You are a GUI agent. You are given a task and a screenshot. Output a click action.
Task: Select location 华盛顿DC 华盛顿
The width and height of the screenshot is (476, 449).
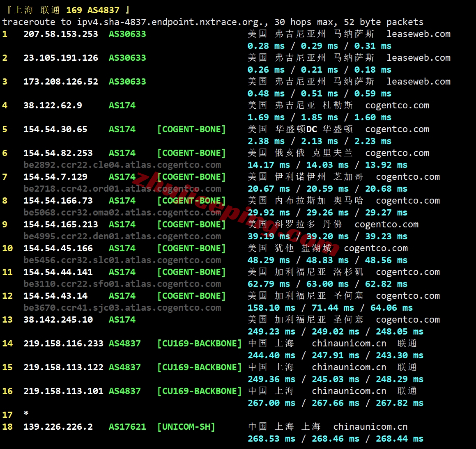(314, 129)
